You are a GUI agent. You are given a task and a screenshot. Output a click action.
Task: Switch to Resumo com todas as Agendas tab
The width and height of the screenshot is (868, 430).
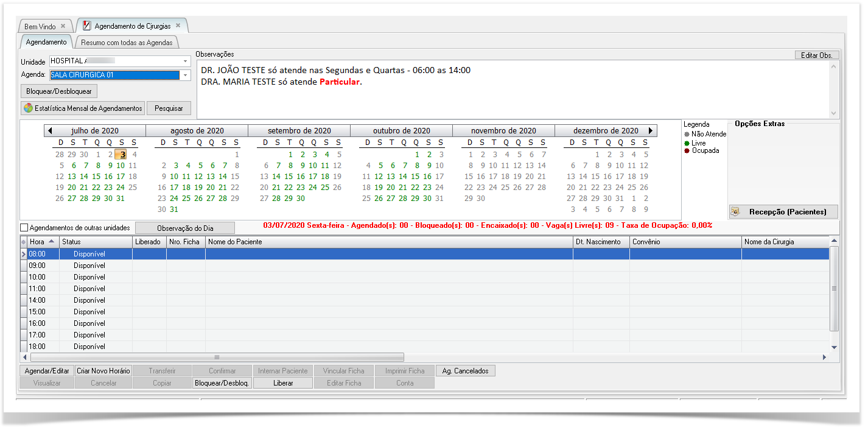[x=127, y=43]
